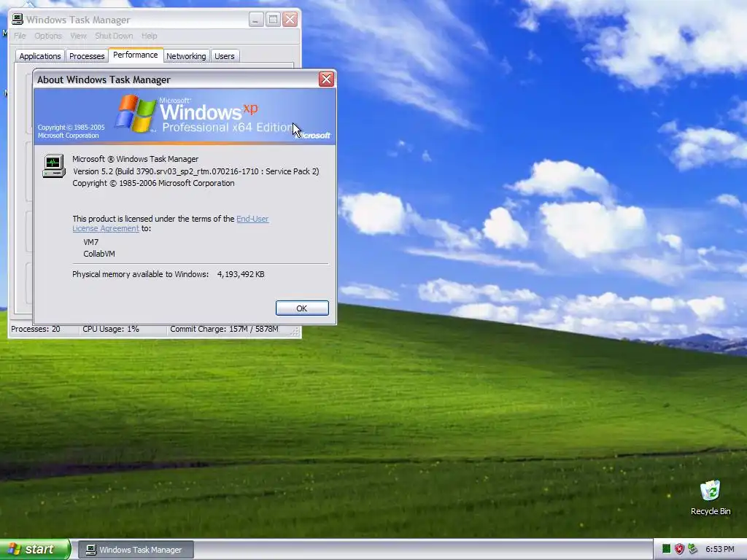Open the View menu
Image resolution: width=747 pixels, height=560 pixels.
pyautogui.click(x=78, y=36)
